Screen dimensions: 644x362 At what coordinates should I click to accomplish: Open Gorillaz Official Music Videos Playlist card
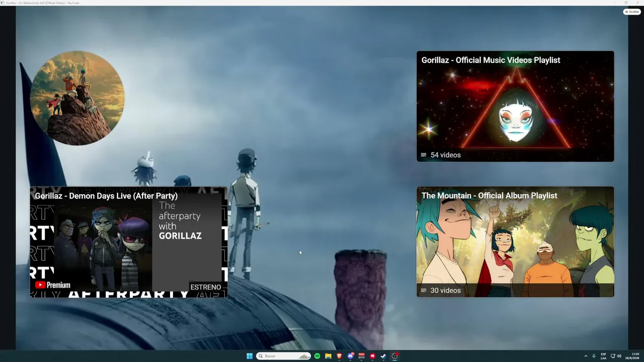pos(515,106)
